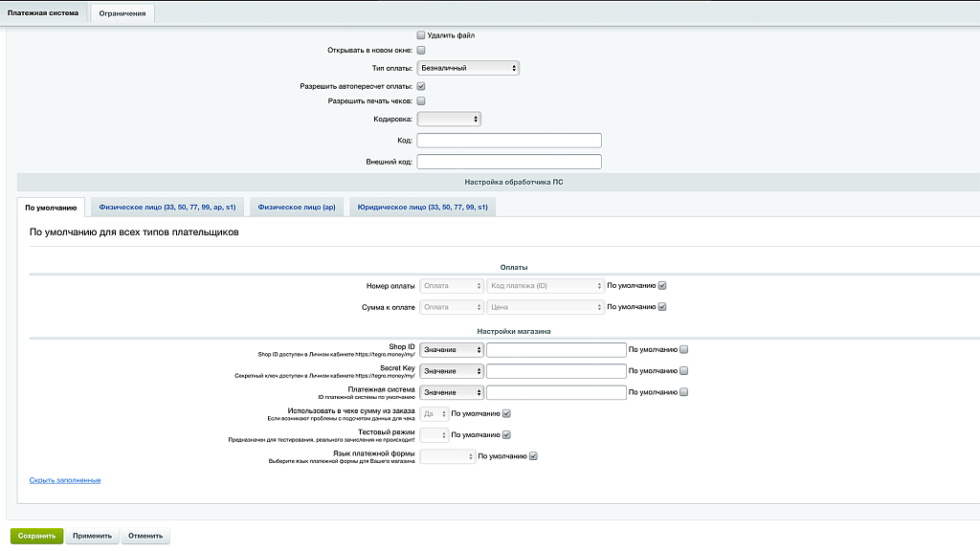
Task: Open 'Физическое лицо (ap)' payer tab
Action: (296, 207)
